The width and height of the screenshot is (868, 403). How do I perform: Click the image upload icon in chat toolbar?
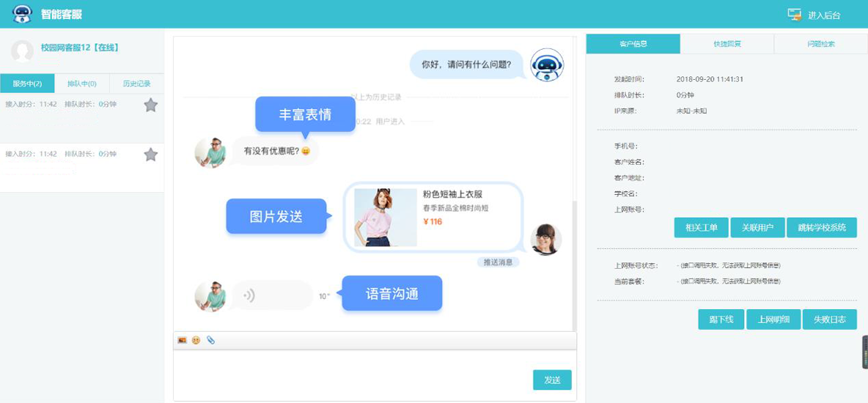pos(182,340)
